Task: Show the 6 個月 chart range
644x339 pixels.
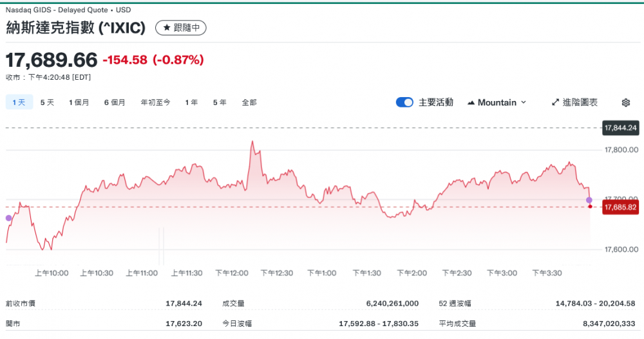Action: (x=115, y=102)
